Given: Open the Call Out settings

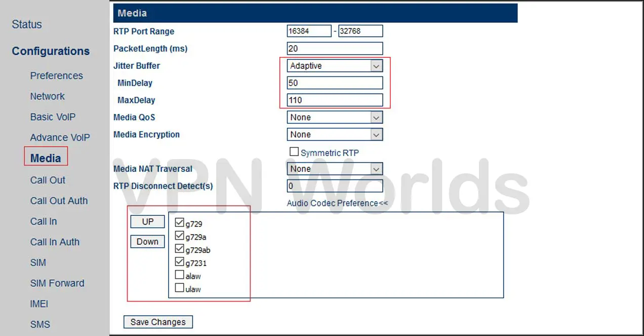Looking at the screenshot, I should (48, 180).
